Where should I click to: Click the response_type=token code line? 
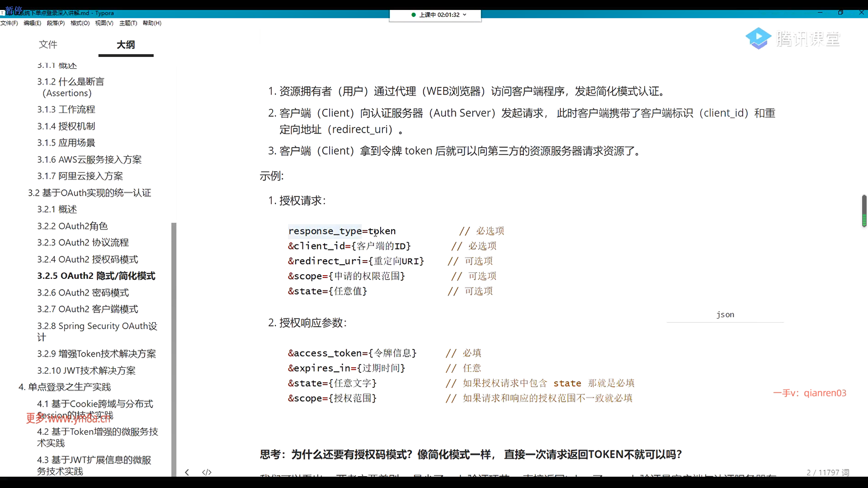click(342, 231)
